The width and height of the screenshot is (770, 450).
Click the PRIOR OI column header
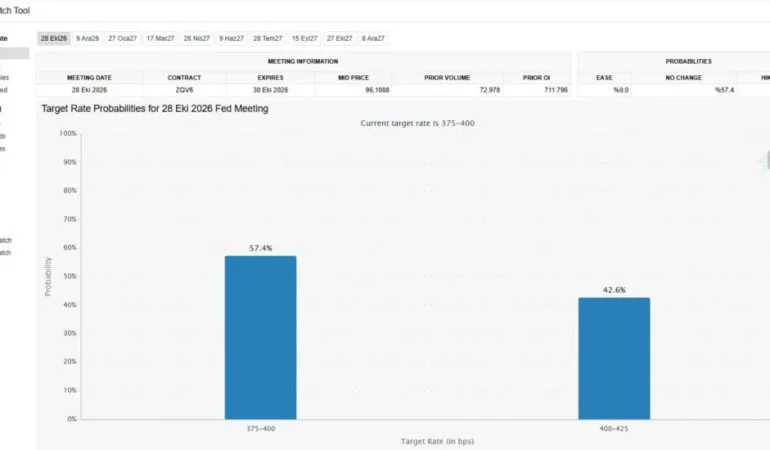537,78
